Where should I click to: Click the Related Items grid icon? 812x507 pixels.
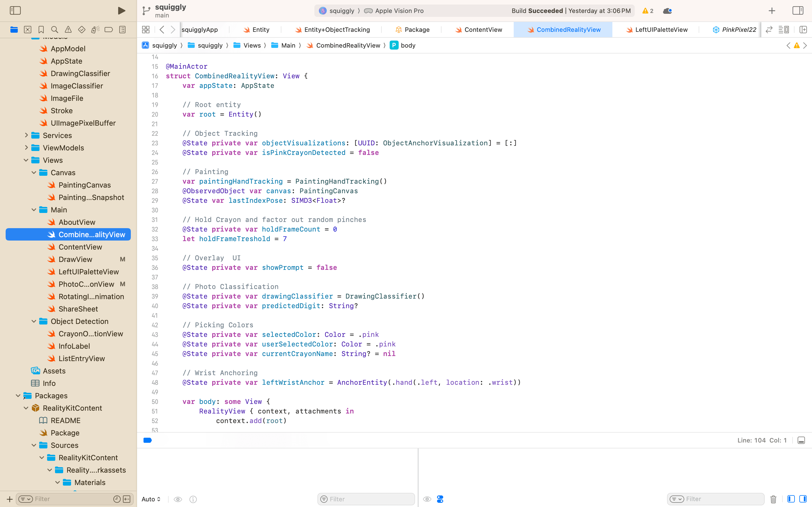click(x=145, y=30)
